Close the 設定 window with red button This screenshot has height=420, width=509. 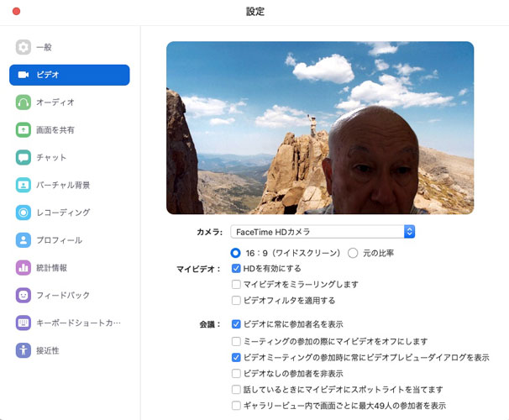16,12
